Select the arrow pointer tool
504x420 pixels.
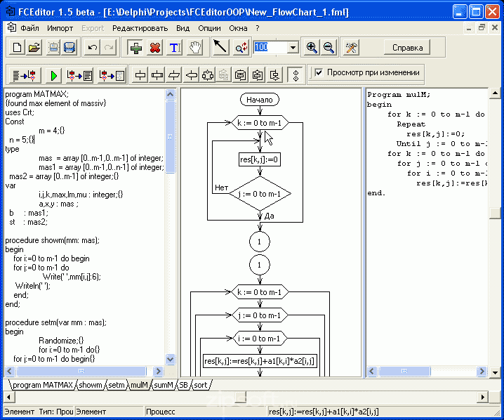pos(220,48)
